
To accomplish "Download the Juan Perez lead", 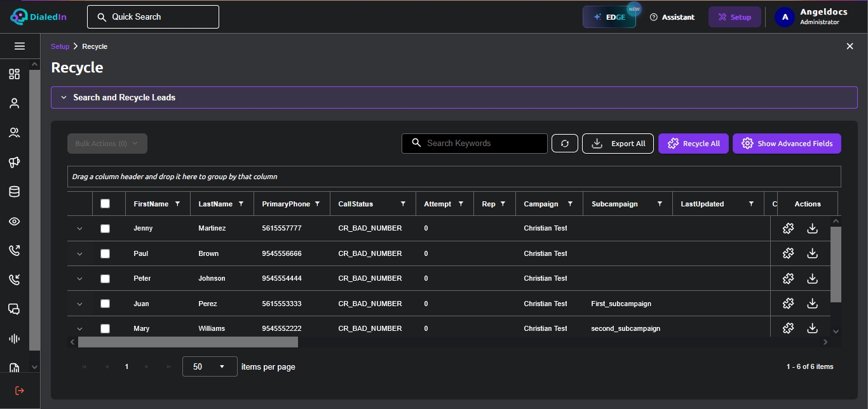I will pyautogui.click(x=812, y=304).
